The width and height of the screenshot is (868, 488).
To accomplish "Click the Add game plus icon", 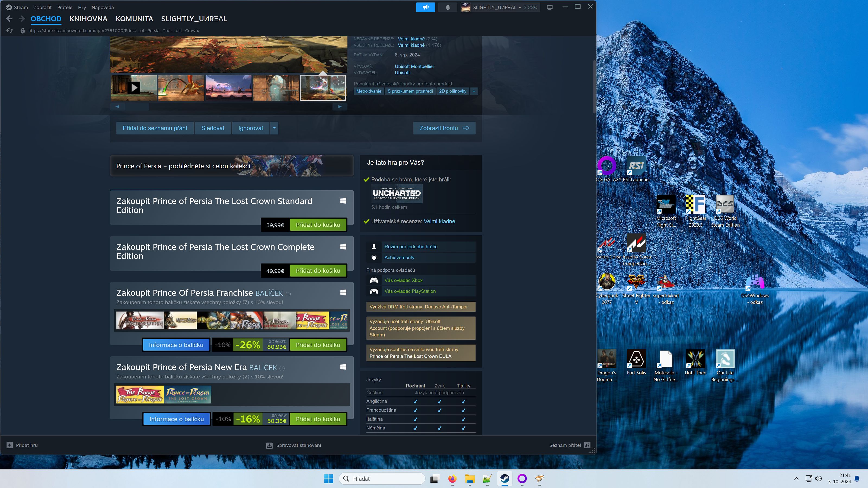I will 10,445.
